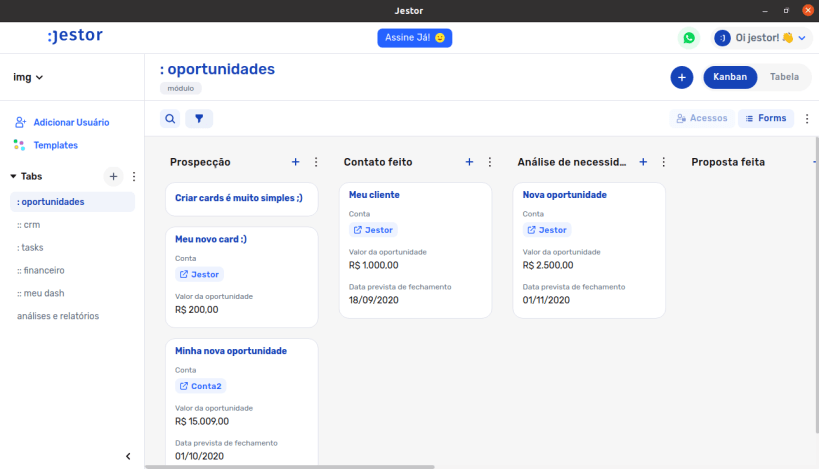The height and width of the screenshot is (469, 819).
Task: Click the vertical scrollbar of the board
Action: (816, 285)
